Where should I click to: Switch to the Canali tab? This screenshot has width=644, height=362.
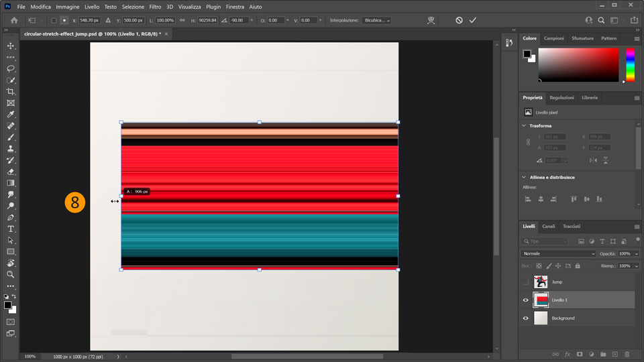tap(548, 227)
